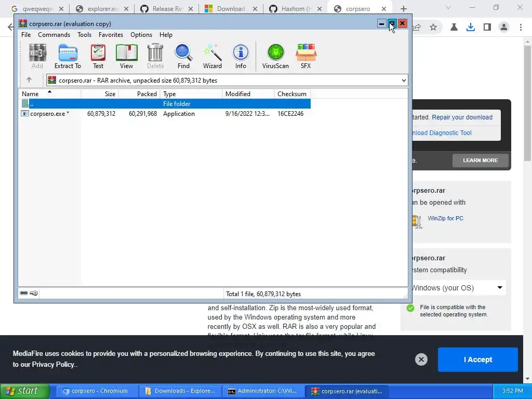Viewport: 532px width, 399px height.
Task: Click the Windows start button
Action: (24, 391)
